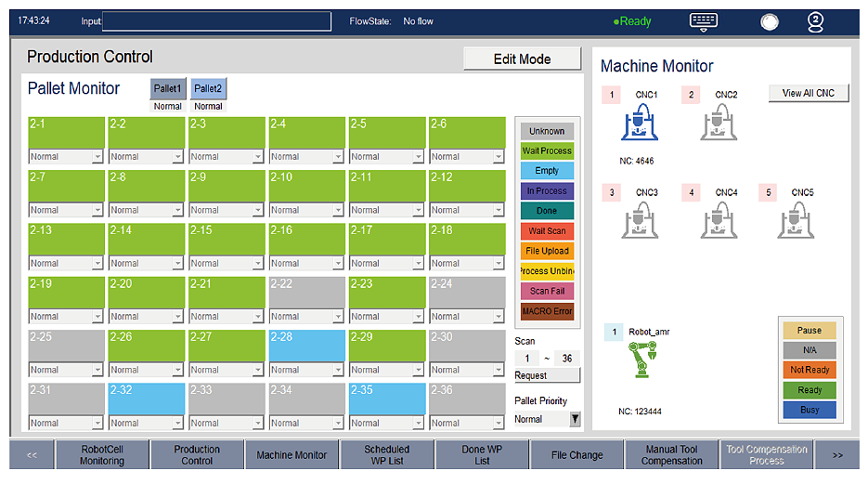This screenshot has width=868, height=484.
Task: Click the CNC3 machine icon
Action: (640, 220)
